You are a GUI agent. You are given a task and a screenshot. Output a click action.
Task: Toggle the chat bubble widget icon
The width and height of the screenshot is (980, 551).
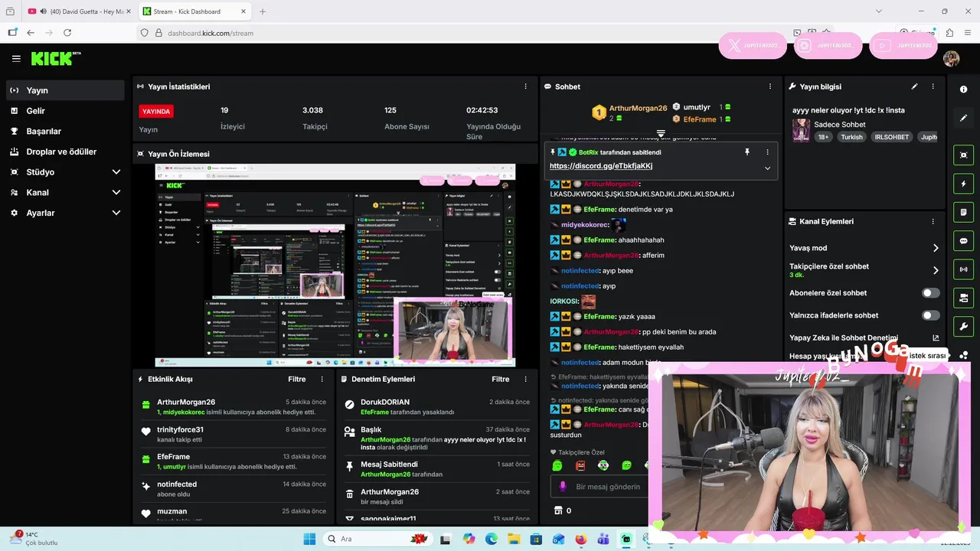(963, 240)
